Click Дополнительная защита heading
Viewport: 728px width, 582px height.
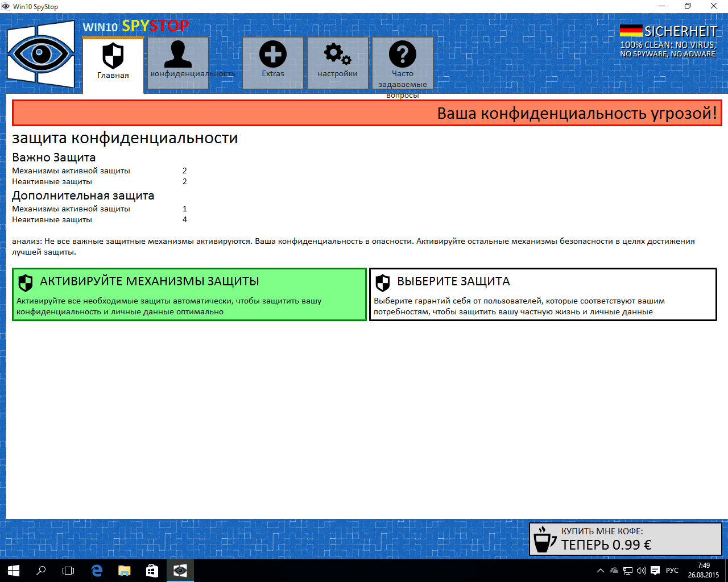(x=83, y=196)
